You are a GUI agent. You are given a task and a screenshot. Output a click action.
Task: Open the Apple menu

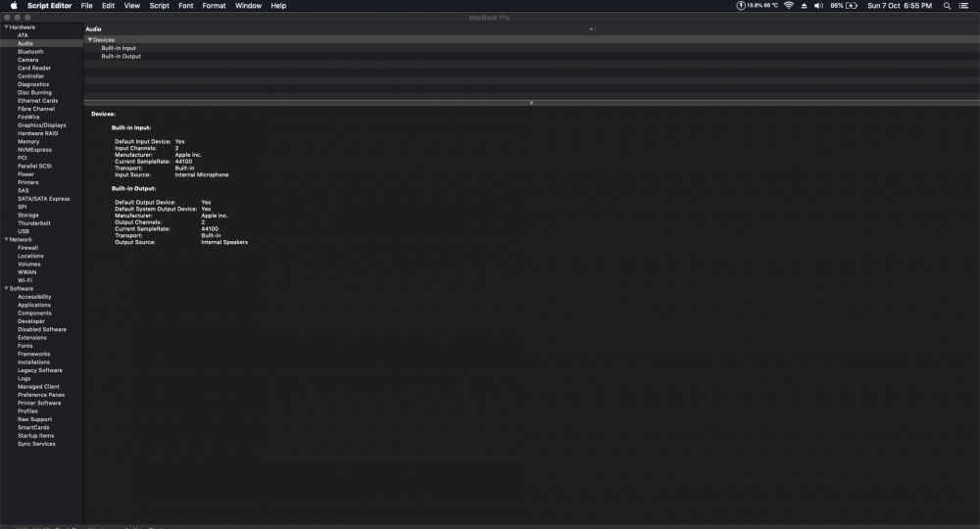click(14, 6)
